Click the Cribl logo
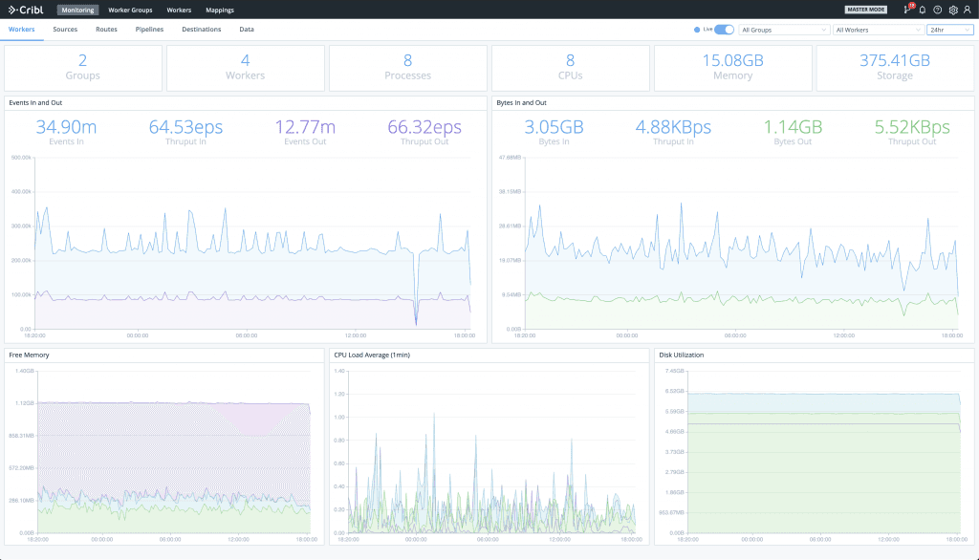Viewport: 979px width, 560px height. click(x=27, y=10)
